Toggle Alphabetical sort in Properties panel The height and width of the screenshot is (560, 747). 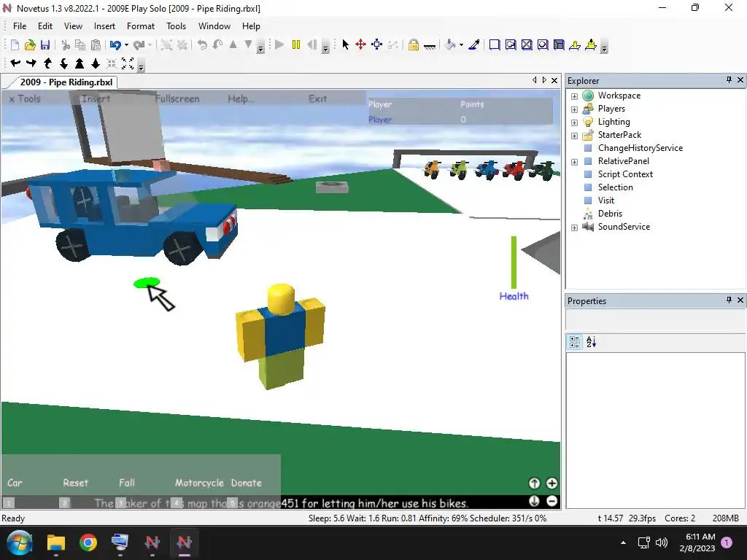coord(591,342)
